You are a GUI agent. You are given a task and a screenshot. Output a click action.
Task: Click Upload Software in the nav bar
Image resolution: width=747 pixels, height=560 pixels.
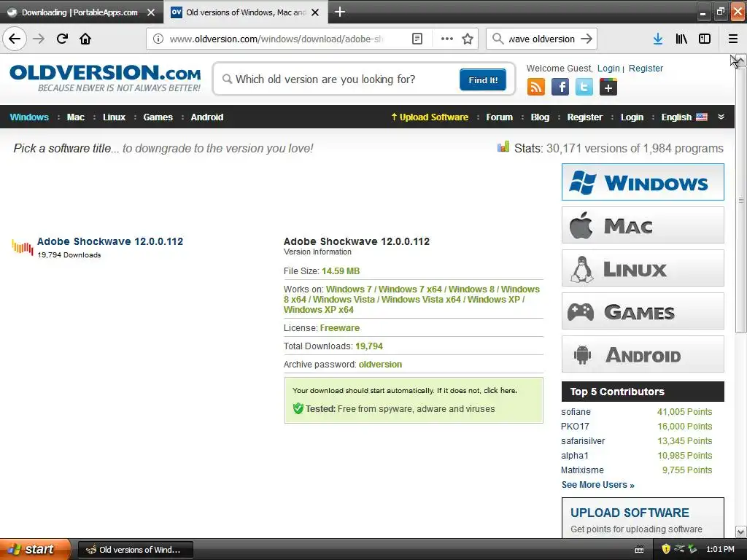[430, 117]
